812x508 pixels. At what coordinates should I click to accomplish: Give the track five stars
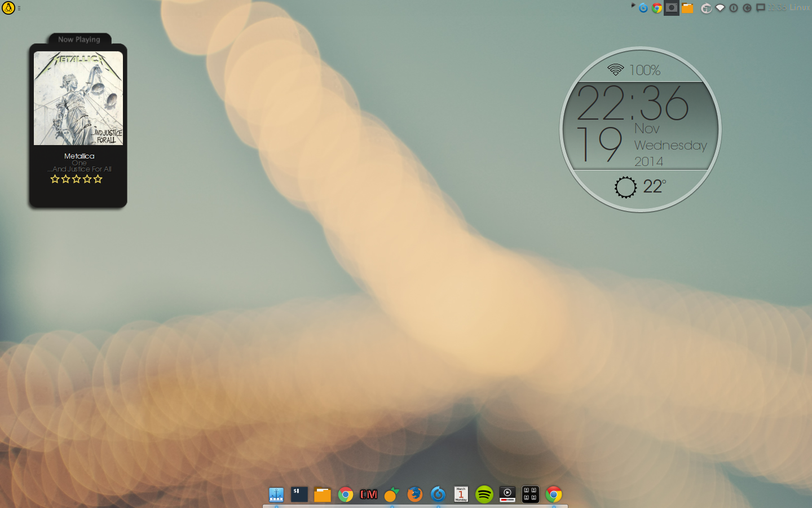pyautogui.click(x=98, y=179)
